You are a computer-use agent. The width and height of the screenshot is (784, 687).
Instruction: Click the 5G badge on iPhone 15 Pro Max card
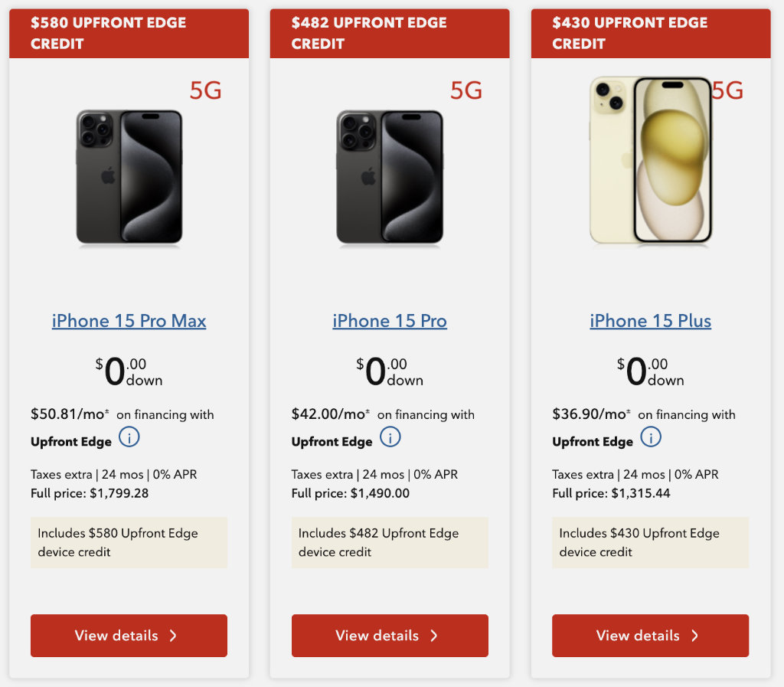tap(205, 91)
